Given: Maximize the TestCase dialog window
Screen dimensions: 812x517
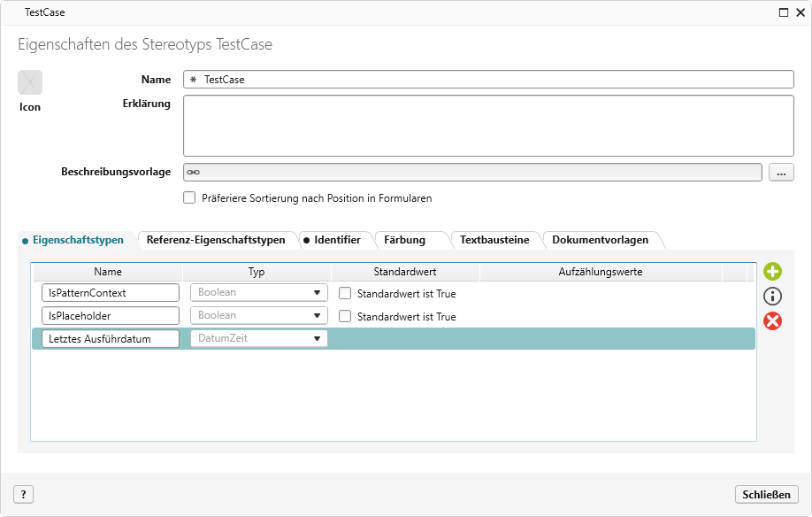Looking at the screenshot, I should pyautogui.click(x=783, y=12).
